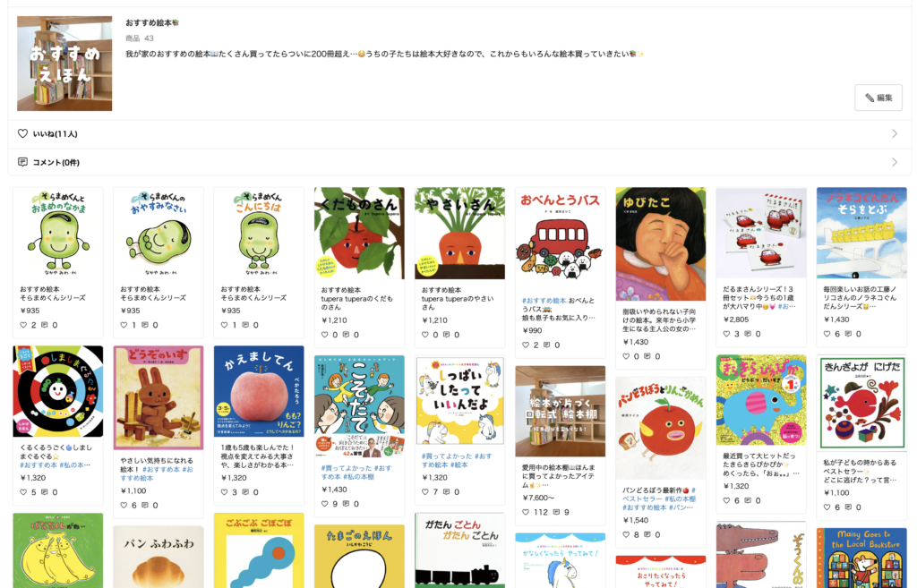The width and height of the screenshot is (917, 588).
Task: Like the ¥7,600 rotating bookshelf item
Action: (x=526, y=512)
